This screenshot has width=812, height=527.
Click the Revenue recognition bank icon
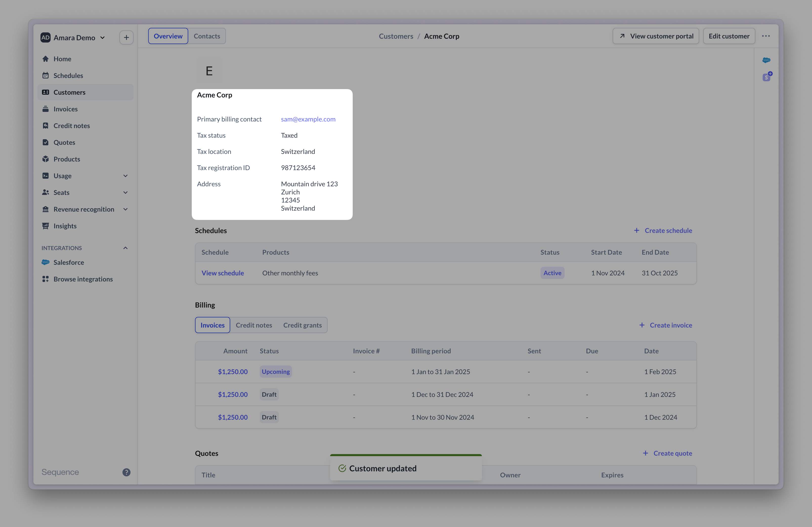pos(45,209)
